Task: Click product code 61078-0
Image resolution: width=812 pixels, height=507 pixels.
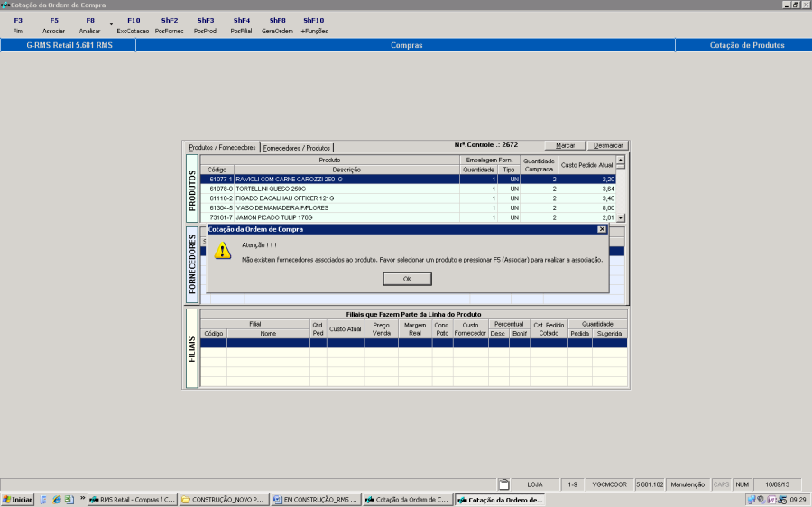Action: tap(221, 189)
